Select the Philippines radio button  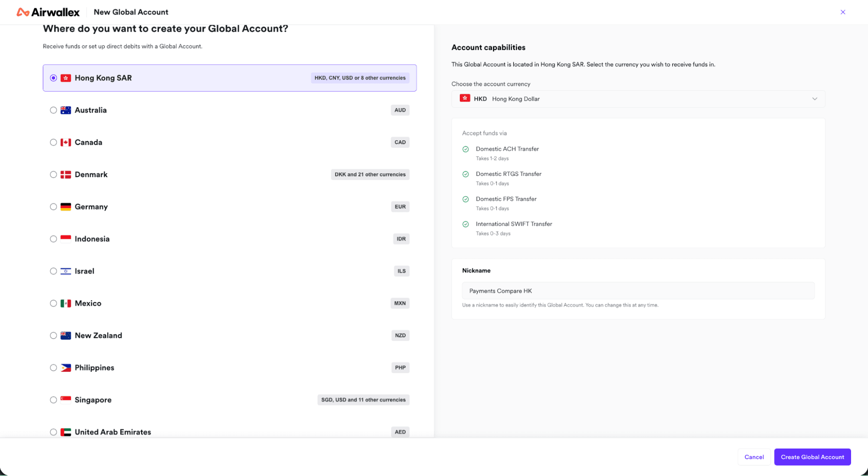(53, 367)
